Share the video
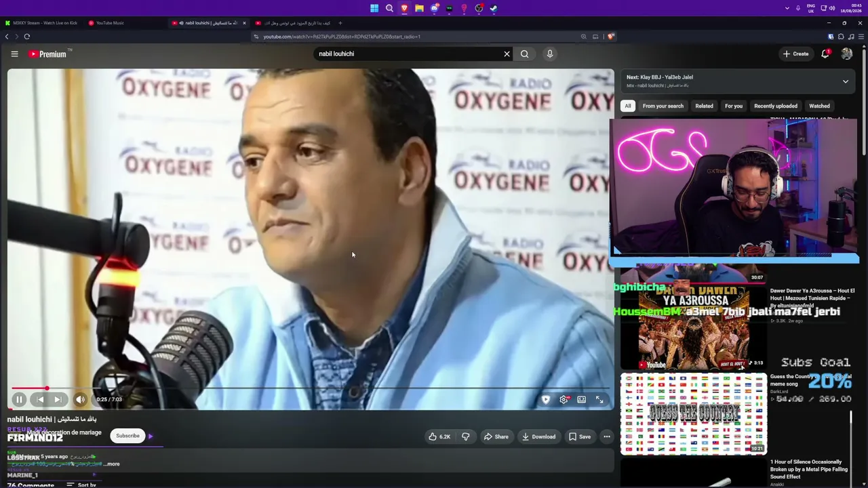The image size is (868, 488). pos(496,436)
